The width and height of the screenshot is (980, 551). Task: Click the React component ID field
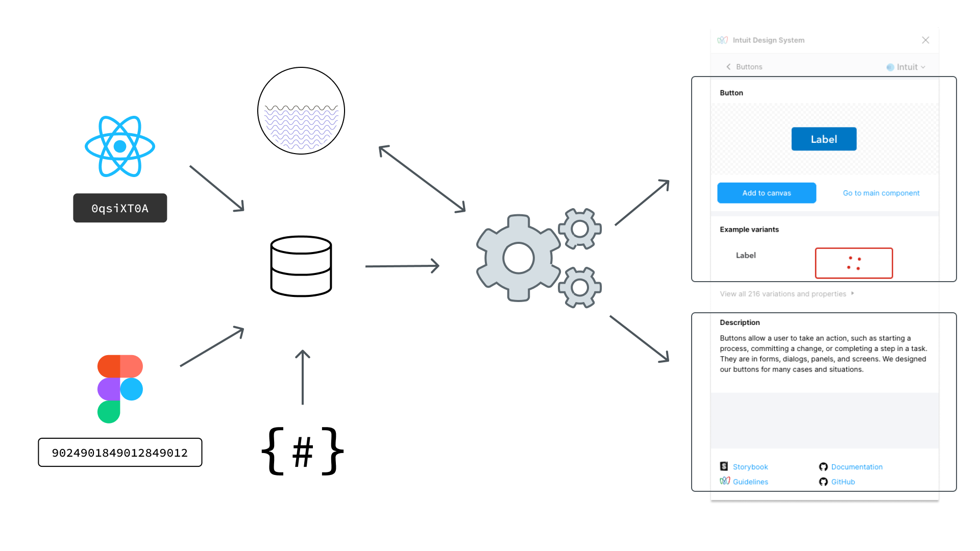pyautogui.click(x=120, y=207)
